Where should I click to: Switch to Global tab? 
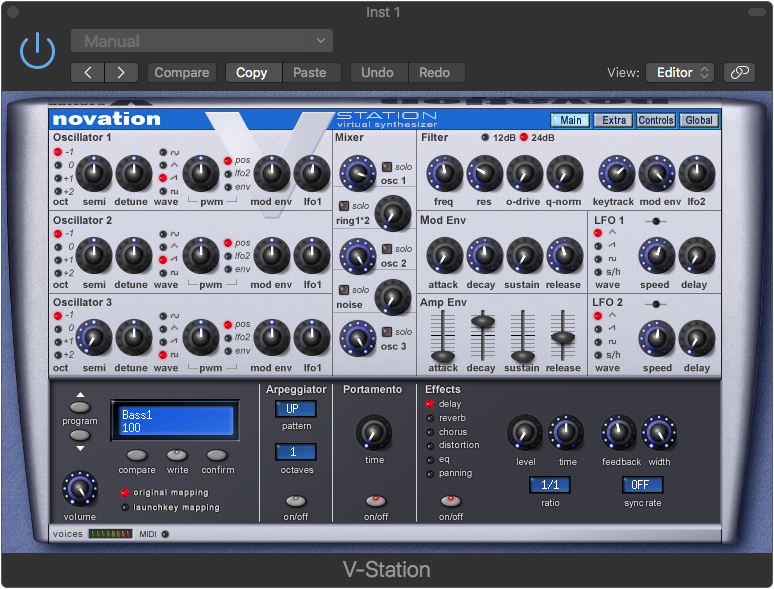click(698, 120)
